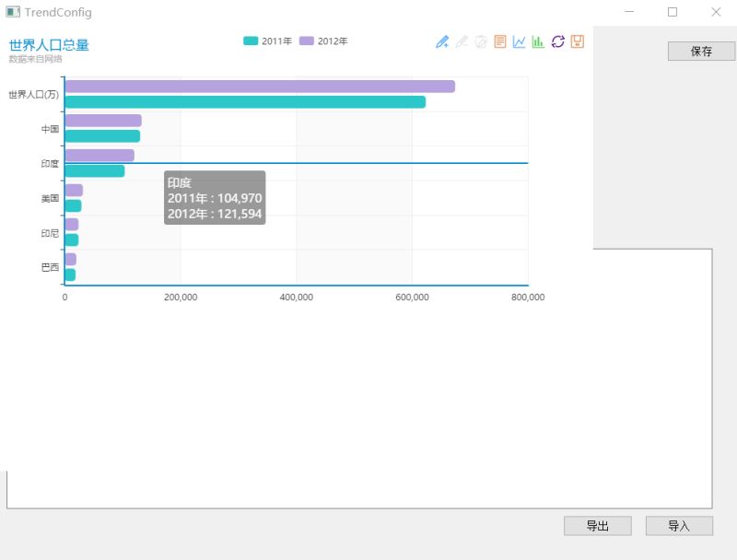Select the add annotation pencil icon
Screen dimensions: 737x560
coord(442,41)
